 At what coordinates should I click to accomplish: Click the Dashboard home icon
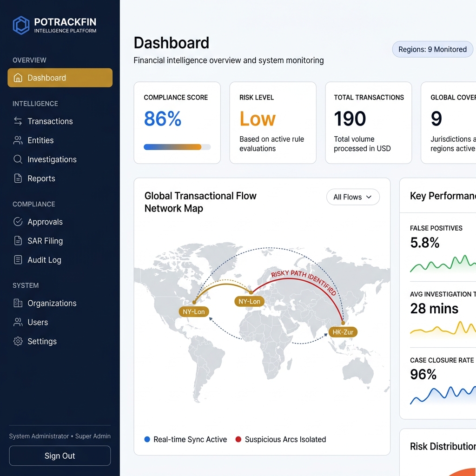point(18,78)
